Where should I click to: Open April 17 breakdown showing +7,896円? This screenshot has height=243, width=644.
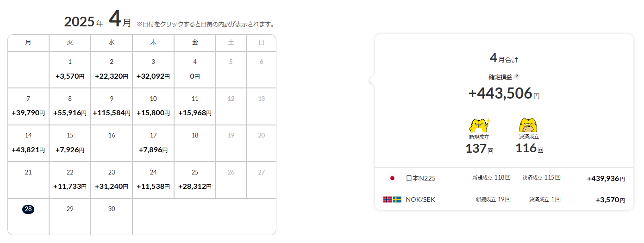(153, 143)
